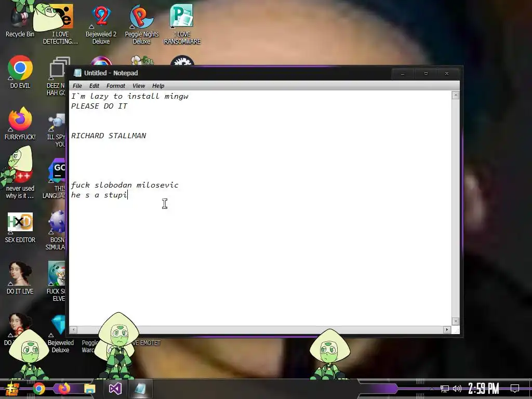The width and height of the screenshot is (532, 399).
Task: Click the vertical scrollbar down arrow
Action: [456, 321]
